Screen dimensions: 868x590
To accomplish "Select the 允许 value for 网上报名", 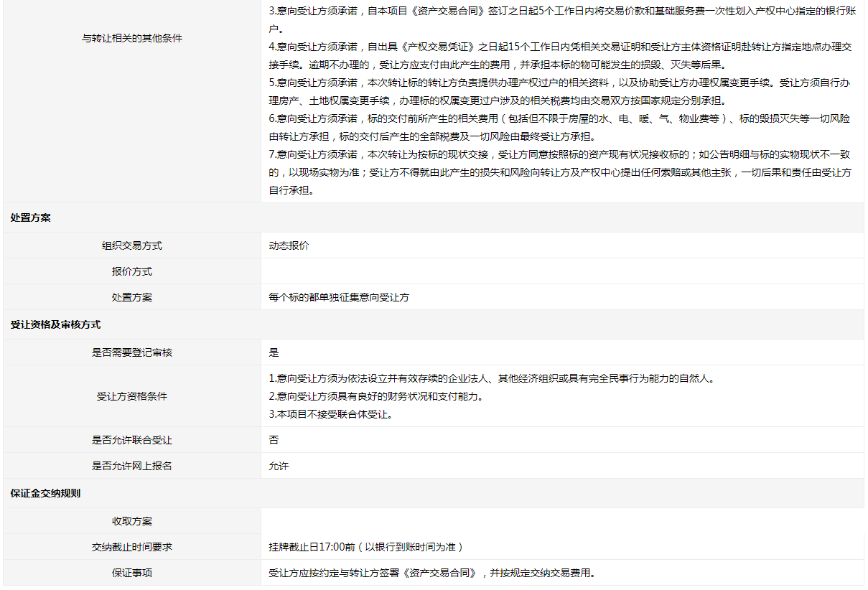I will [279, 466].
